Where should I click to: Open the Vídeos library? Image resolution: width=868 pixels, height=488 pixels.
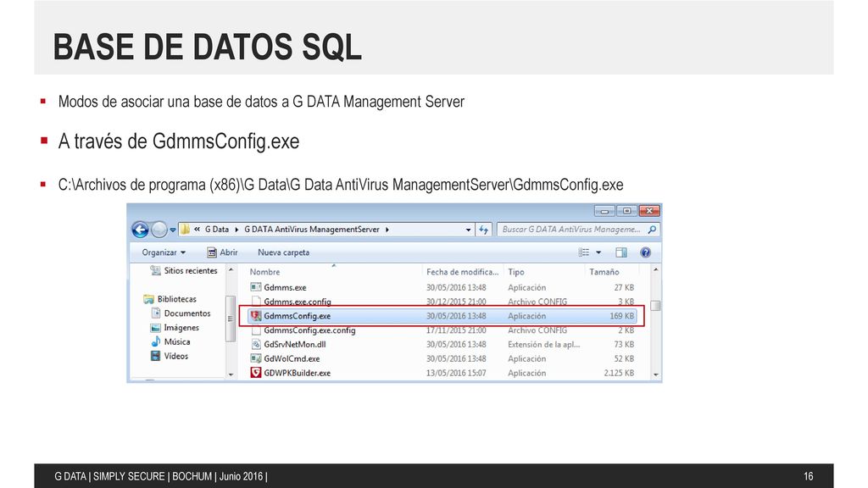pos(176,357)
